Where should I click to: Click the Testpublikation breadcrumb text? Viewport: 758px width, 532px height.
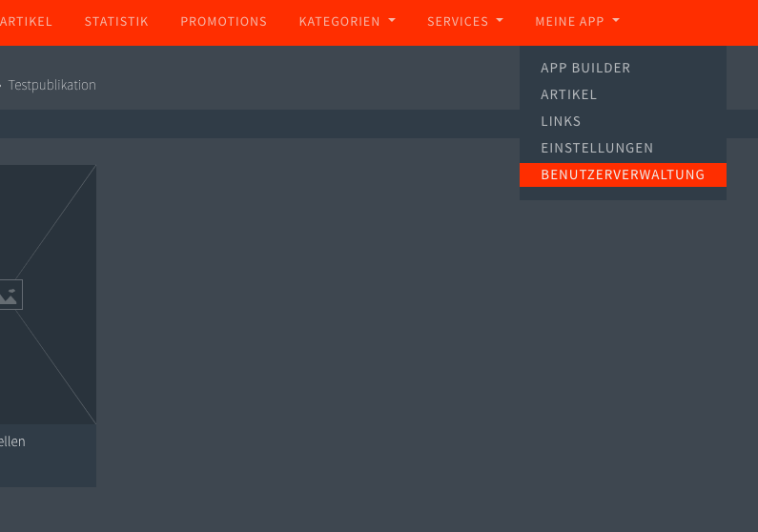click(52, 85)
